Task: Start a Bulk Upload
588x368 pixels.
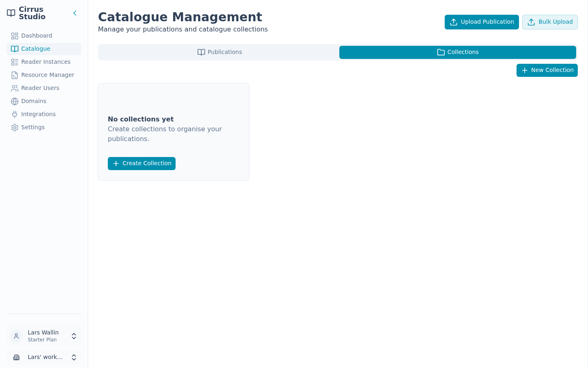Action: [550, 22]
